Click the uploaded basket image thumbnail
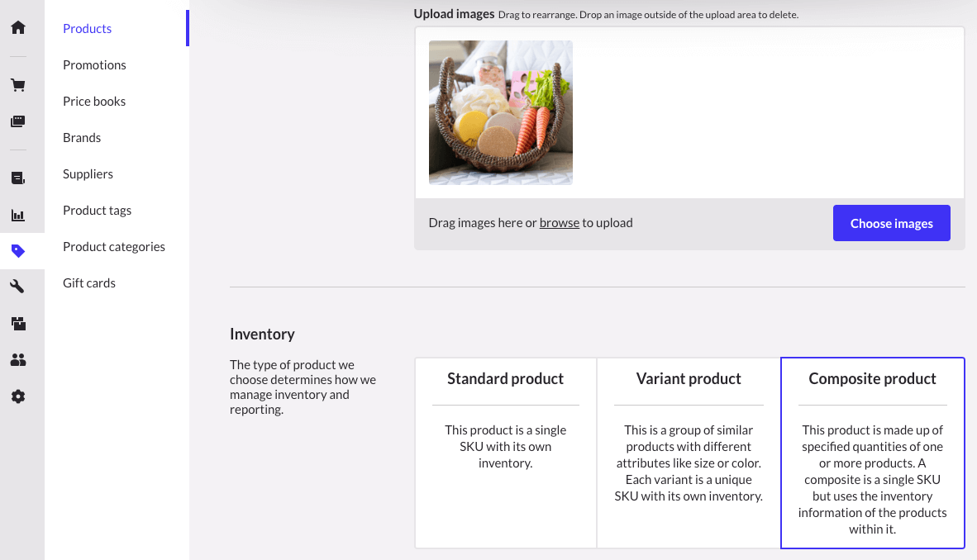Viewport: 977px width, 560px height. 500,112
